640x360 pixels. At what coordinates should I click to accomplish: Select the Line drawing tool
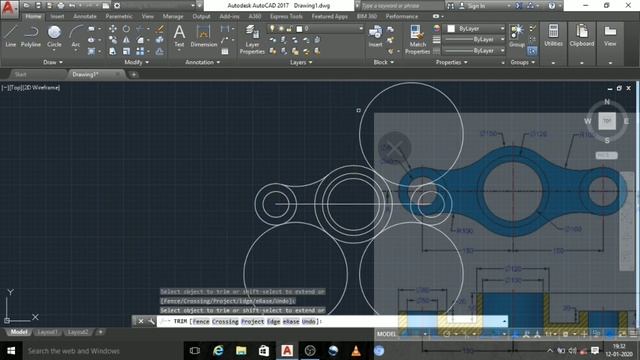[11, 36]
